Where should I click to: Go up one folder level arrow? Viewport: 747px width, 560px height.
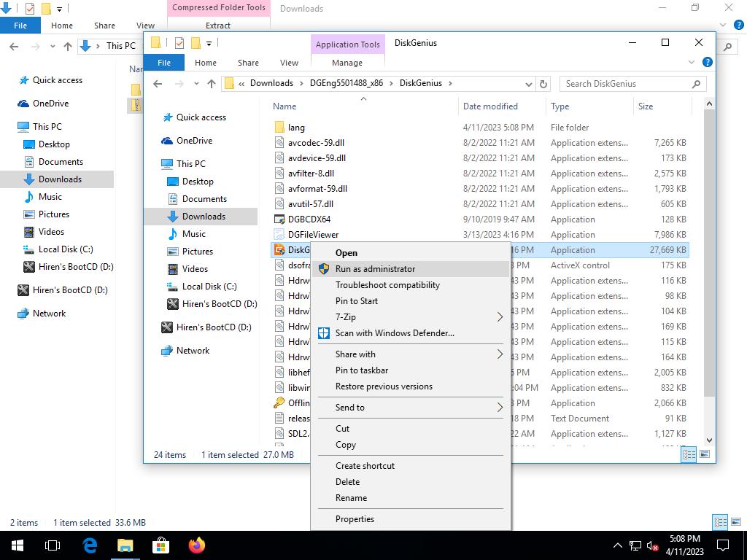click(212, 84)
